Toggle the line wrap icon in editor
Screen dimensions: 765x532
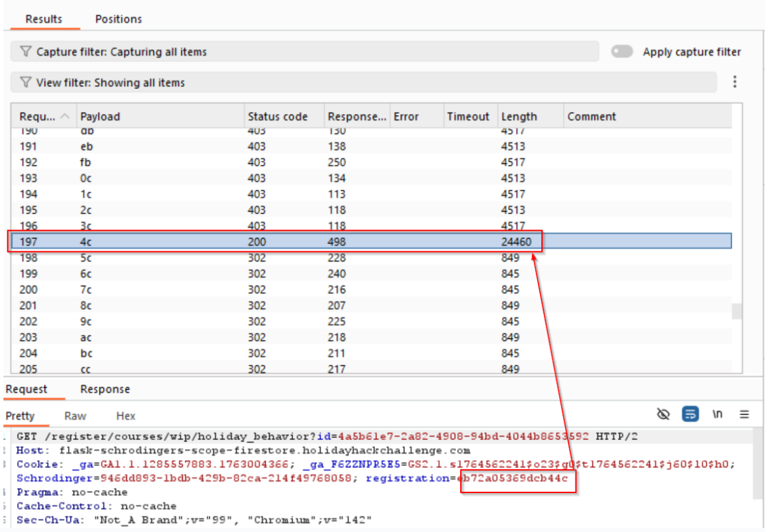(x=691, y=414)
